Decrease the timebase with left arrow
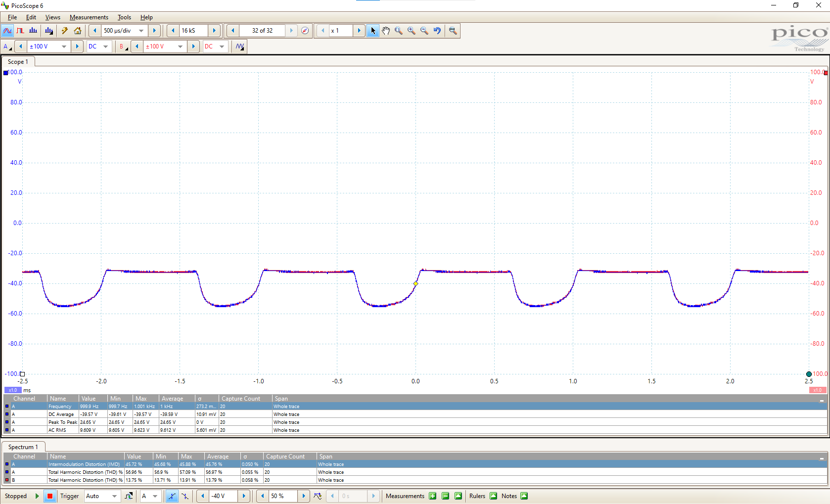 tap(94, 31)
